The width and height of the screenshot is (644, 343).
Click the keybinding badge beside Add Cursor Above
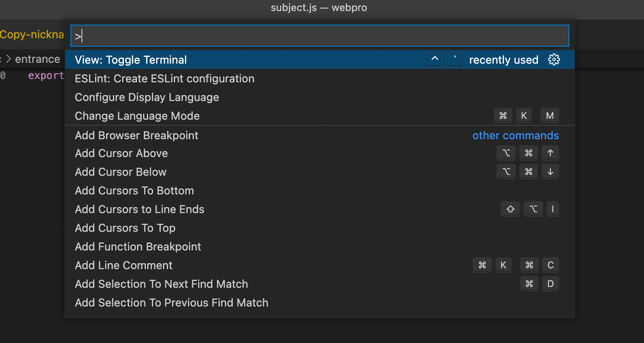click(x=528, y=153)
